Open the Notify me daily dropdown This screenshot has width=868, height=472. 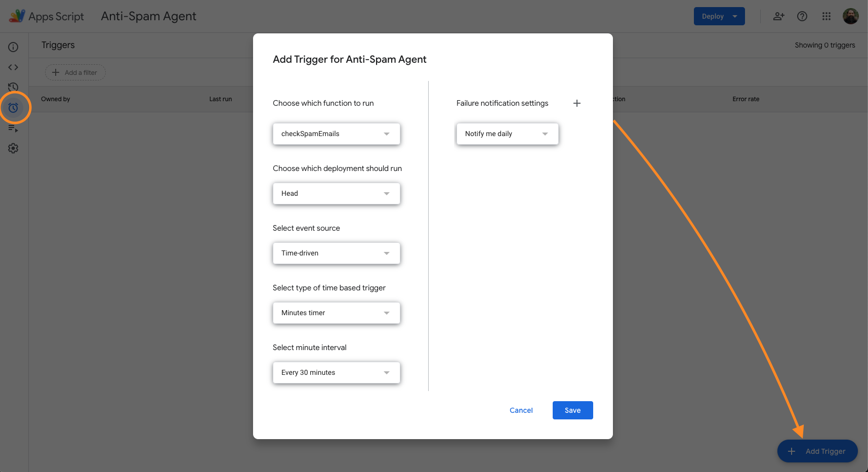(507, 134)
